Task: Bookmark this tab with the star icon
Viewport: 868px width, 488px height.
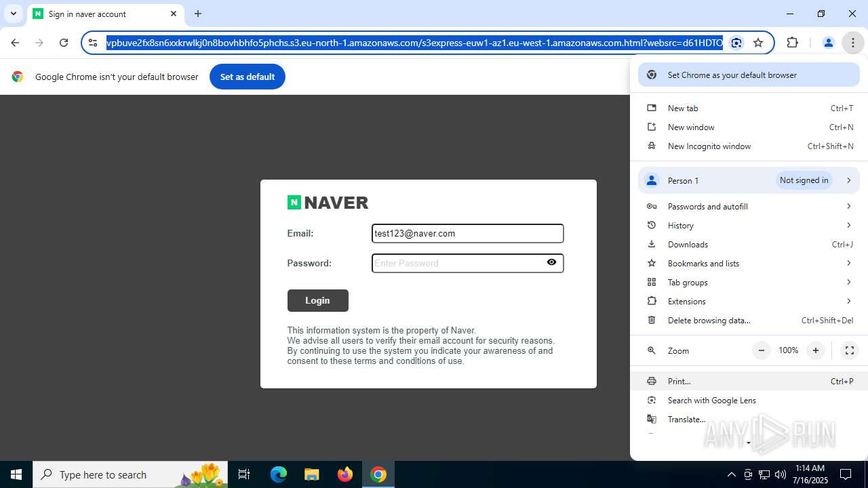Action: pos(758,43)
